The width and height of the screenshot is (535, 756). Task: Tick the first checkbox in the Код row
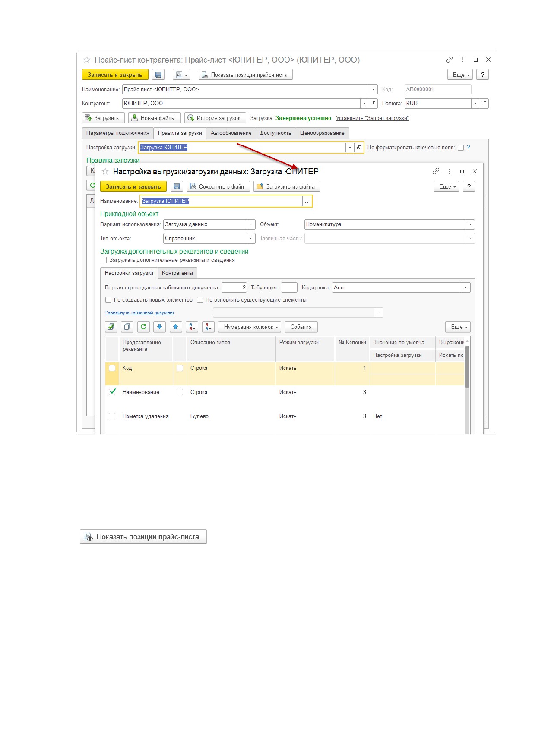point(112,368)
